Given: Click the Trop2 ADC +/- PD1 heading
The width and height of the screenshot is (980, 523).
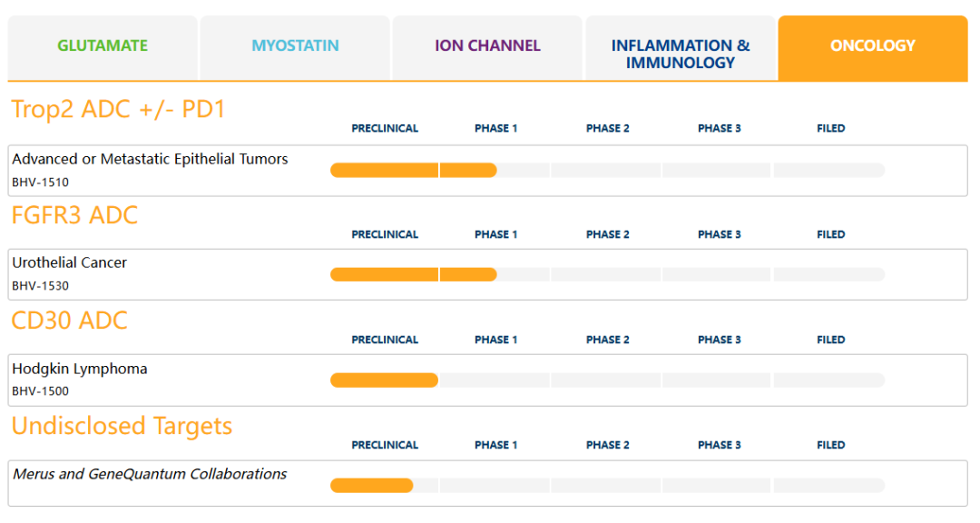Looking at the screenshot, I should [x=118, y=109].
